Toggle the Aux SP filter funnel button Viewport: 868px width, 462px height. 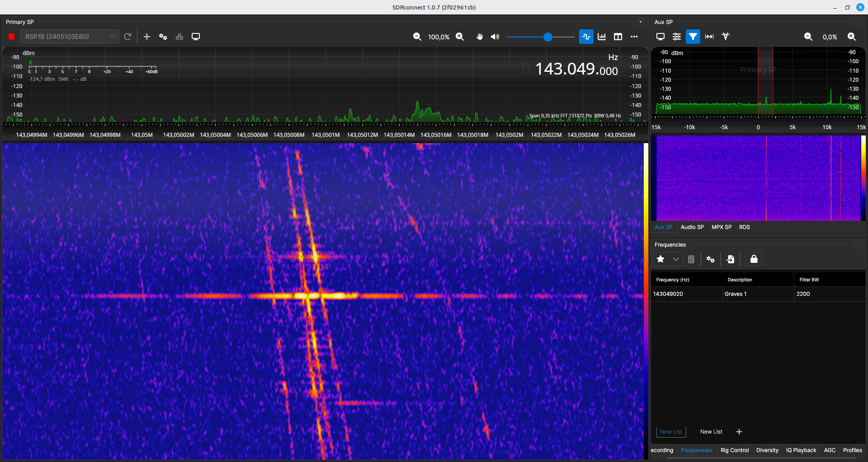[693, 37]
